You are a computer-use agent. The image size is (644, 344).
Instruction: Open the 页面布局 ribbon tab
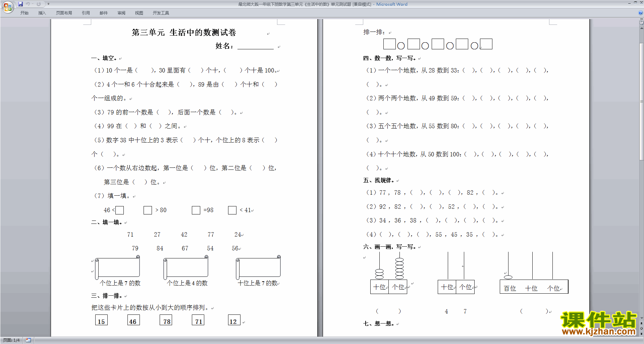64,13
